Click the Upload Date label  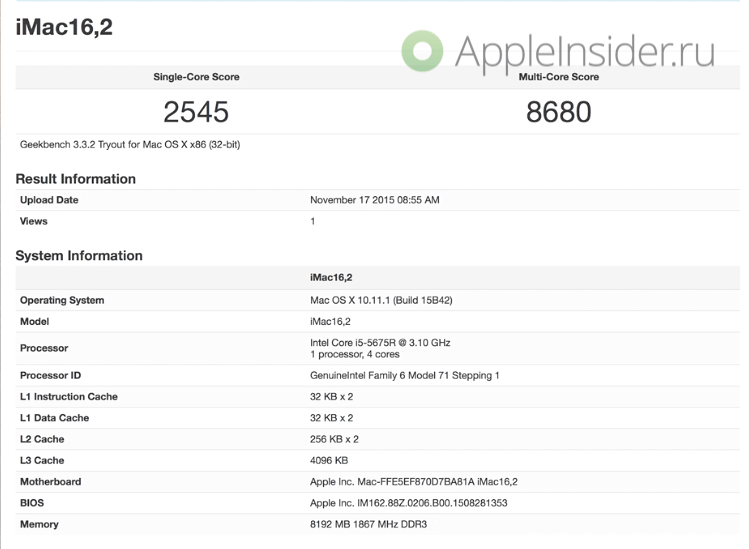49,200
